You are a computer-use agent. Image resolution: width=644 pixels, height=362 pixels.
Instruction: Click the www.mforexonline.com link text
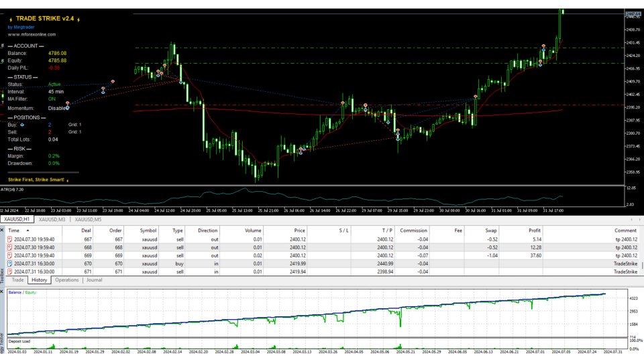click(32, 34)
